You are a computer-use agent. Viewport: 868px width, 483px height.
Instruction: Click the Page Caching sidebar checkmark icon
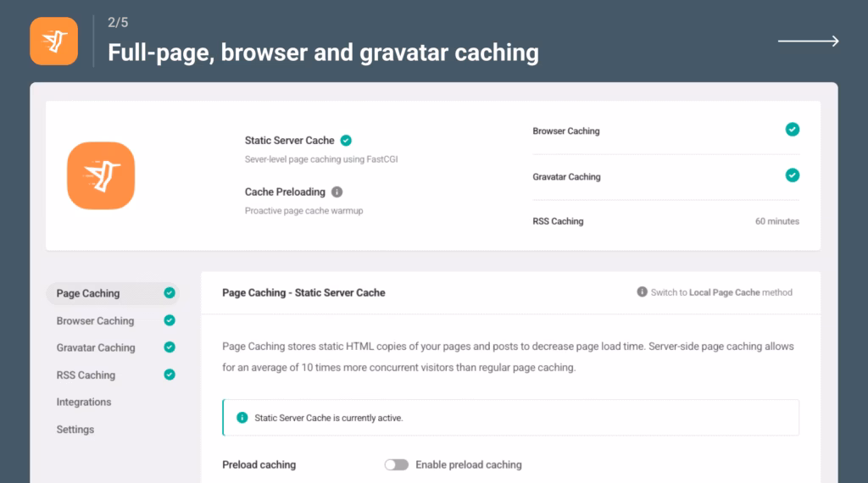(x=170, y=293)
